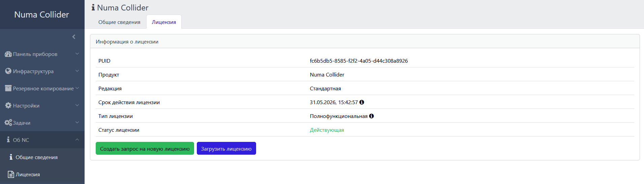Select the Лицензия tab
644x184 pixels.
164,22
